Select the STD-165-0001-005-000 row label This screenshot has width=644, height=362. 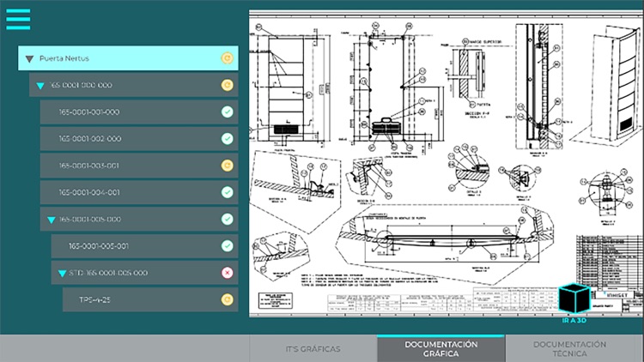[108, 273]
